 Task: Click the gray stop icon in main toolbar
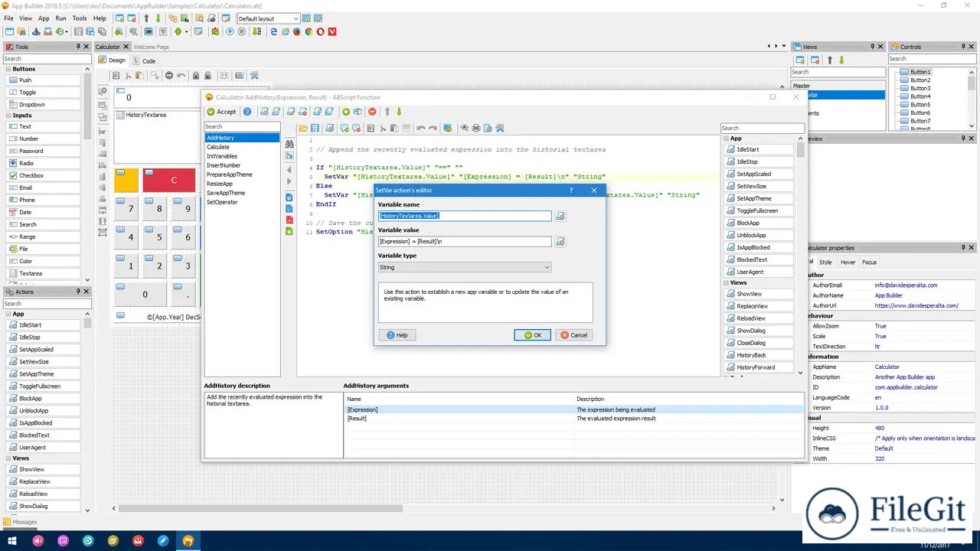click(242, 32)
